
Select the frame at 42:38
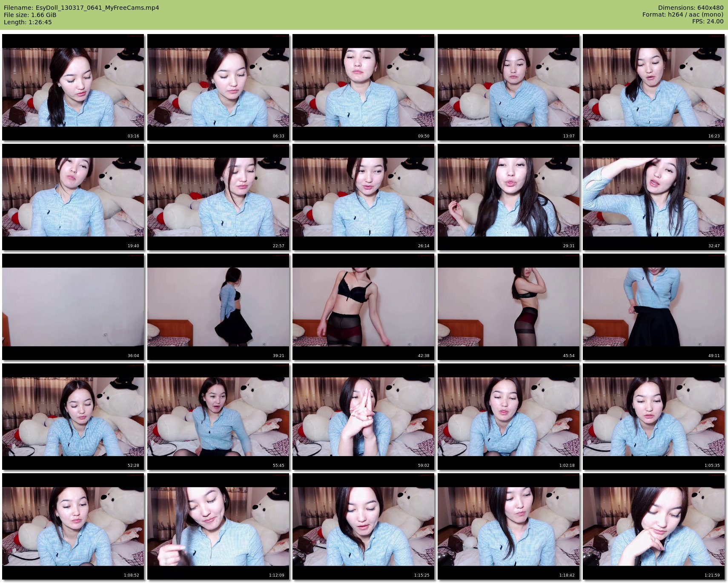[x=364, y=307]
